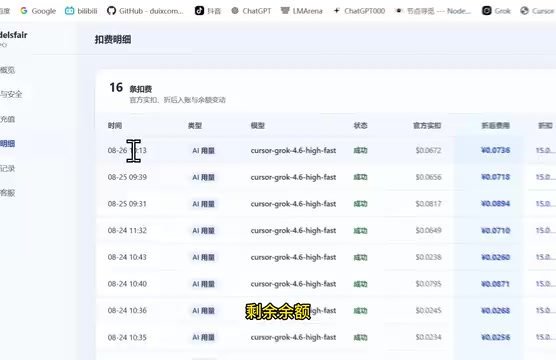Click the 成功 status in the 08-25 09:39 row

(x=361, y=177)
